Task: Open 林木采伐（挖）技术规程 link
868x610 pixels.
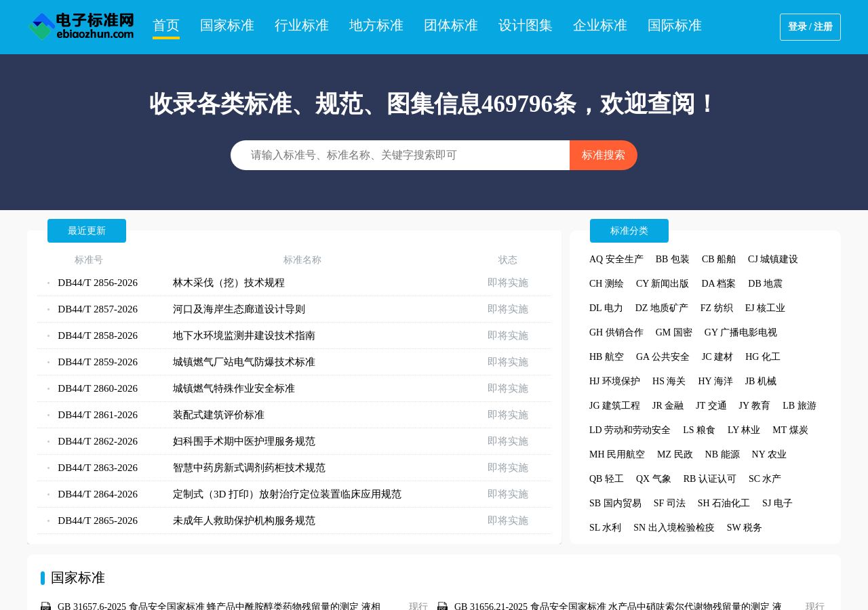Action: point(229,283)
